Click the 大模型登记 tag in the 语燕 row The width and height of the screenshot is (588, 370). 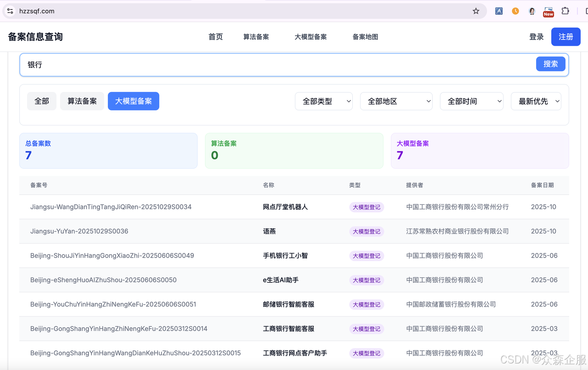(367, 231)
